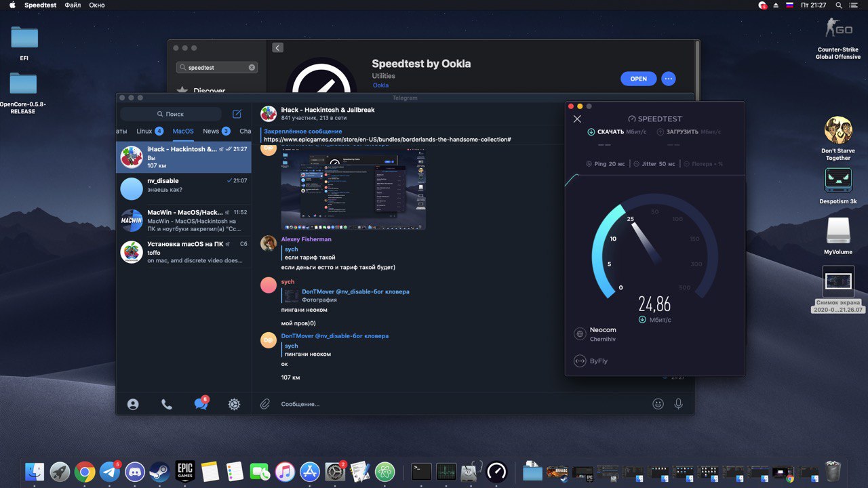Select the Neocom server name
The width and height of the screenshot is (868, 488).
point(603,330)
